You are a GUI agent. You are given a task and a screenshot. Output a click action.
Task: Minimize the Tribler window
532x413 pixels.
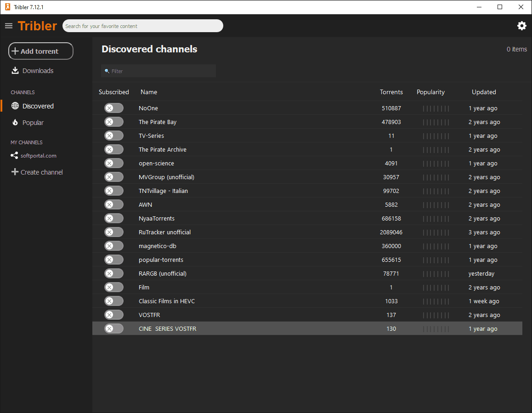pyautogui.click(x=479, y=7)
